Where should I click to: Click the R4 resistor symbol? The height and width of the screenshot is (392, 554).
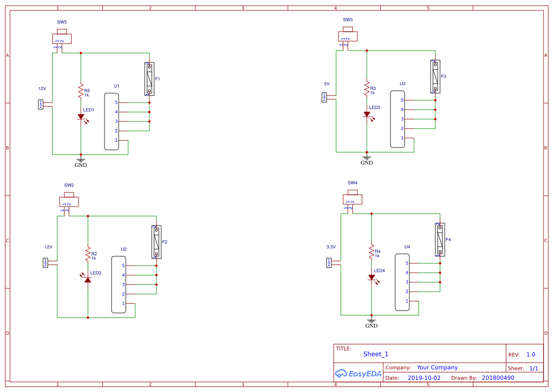point(371,251)
